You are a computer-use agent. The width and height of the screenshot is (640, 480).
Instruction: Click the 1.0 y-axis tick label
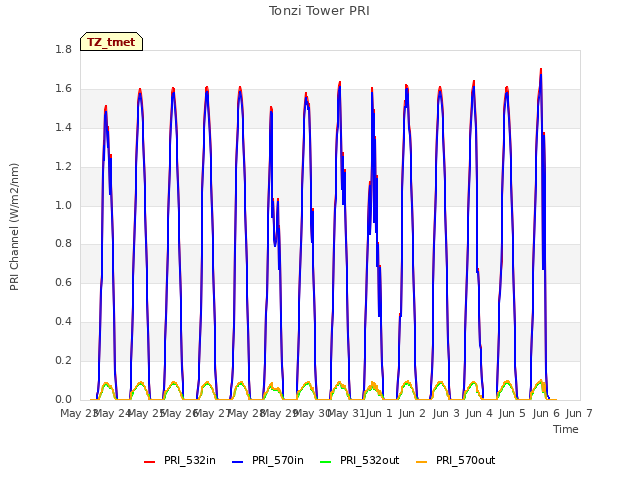[63, 205]
